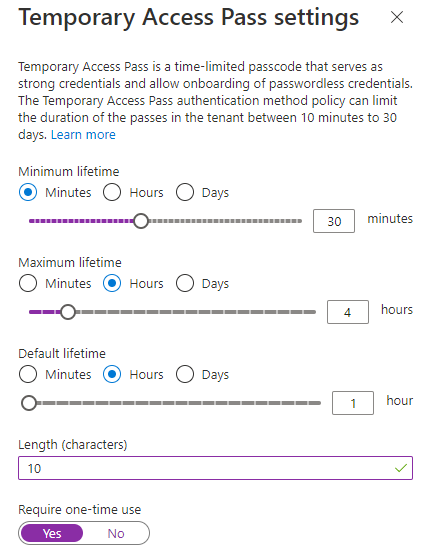Click the Minimum lifetime slider handle

(141, 221)
